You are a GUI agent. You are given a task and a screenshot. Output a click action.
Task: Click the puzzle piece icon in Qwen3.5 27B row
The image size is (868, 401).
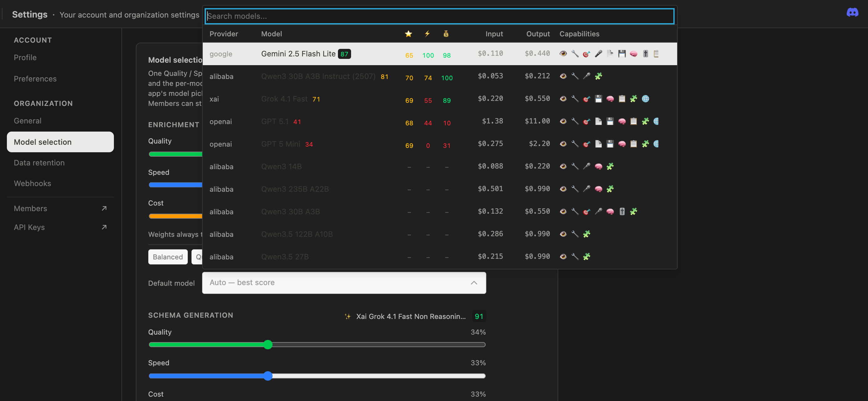[587, 257]
